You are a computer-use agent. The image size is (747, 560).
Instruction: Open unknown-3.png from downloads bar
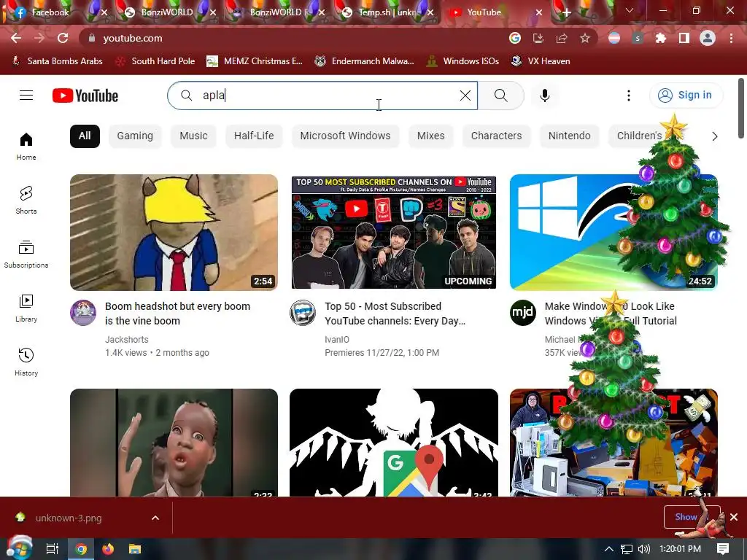coord(69,518)
